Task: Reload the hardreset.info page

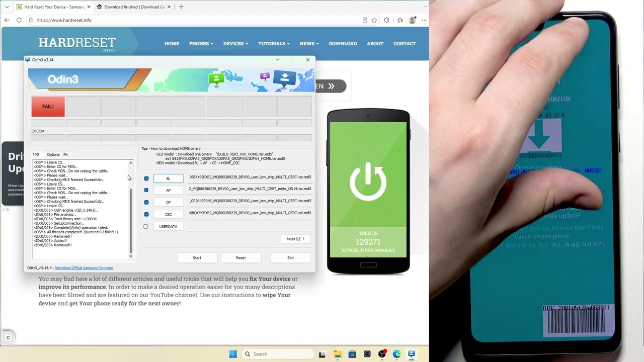Action: coord(19,20)
